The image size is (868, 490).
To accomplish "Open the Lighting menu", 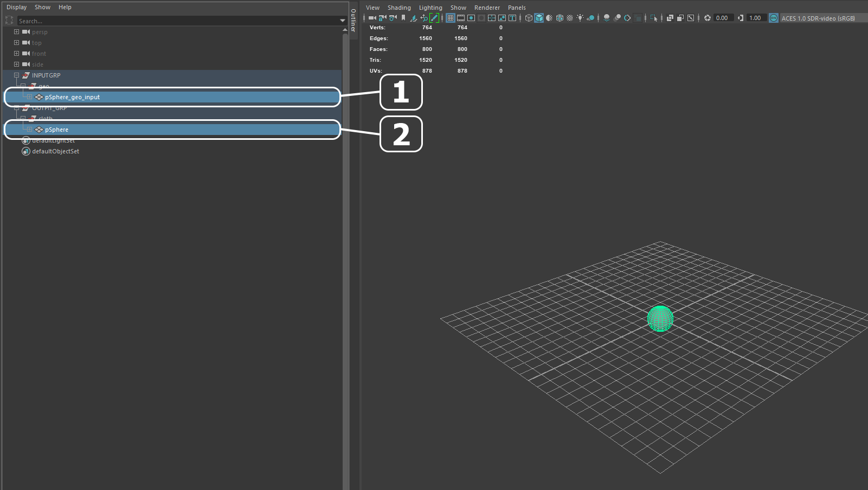I will tap(430, 8).
